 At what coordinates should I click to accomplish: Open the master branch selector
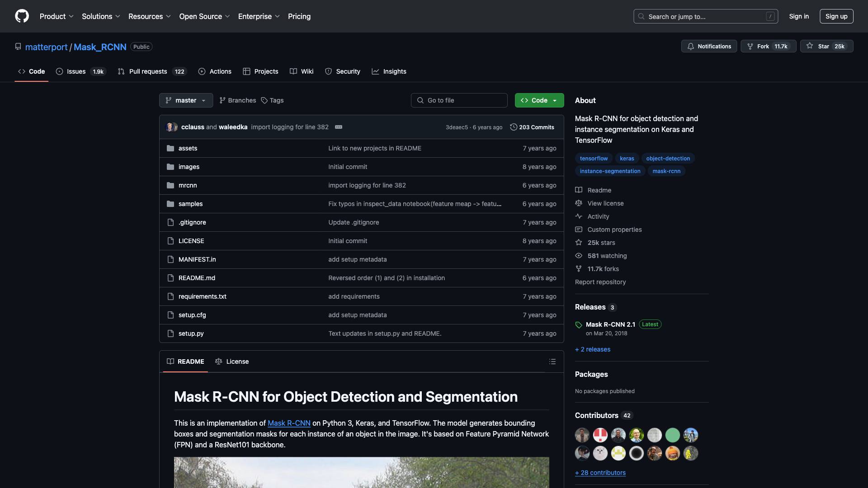tap(186, 100)
